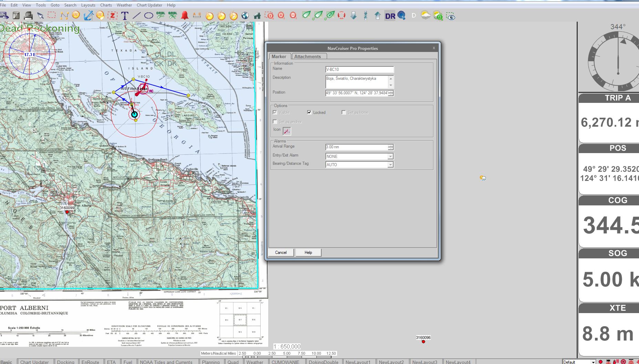Screen dimensions: 639x364
Task: Click the TRIP A instrument panel
Action: 609,118
